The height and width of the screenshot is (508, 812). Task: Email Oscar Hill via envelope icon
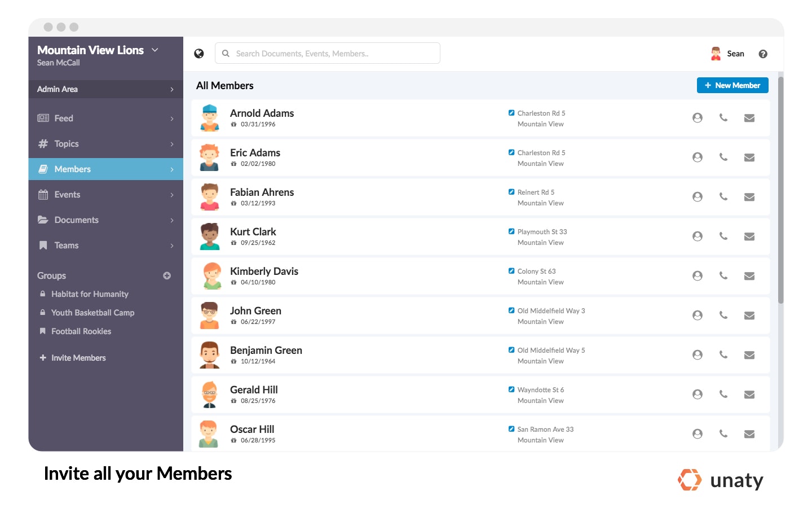(749, 434)
